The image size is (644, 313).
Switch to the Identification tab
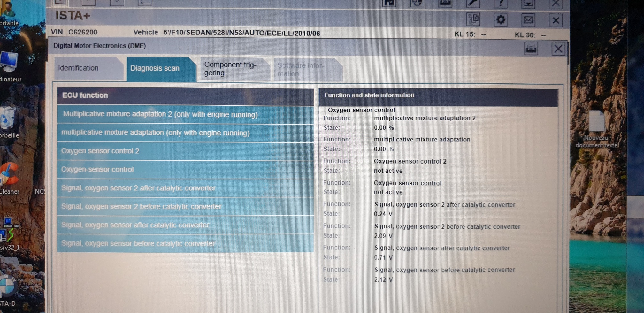(88, 68)
